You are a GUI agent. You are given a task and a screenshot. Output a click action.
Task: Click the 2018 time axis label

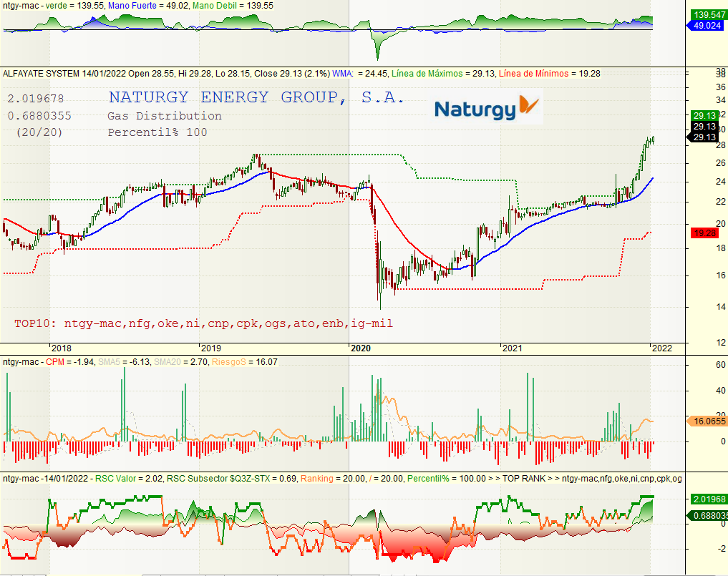[x=62, y=348]
